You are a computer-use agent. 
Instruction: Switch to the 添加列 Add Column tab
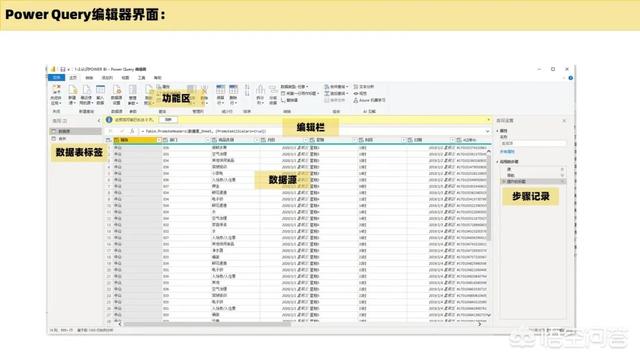click(107, 78)
